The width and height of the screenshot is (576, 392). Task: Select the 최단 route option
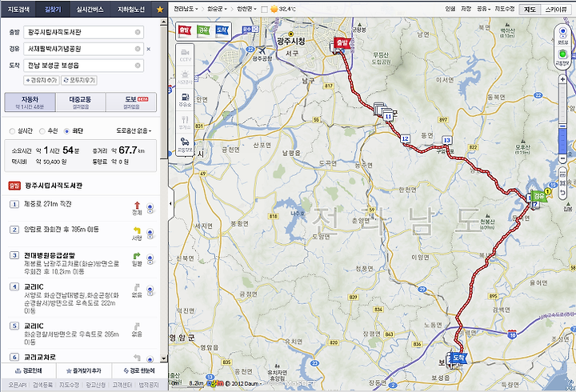tap(67, 131)
